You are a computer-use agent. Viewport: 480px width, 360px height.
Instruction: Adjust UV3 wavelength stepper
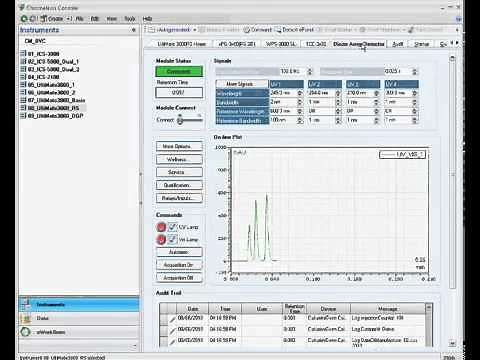(376, 93)
